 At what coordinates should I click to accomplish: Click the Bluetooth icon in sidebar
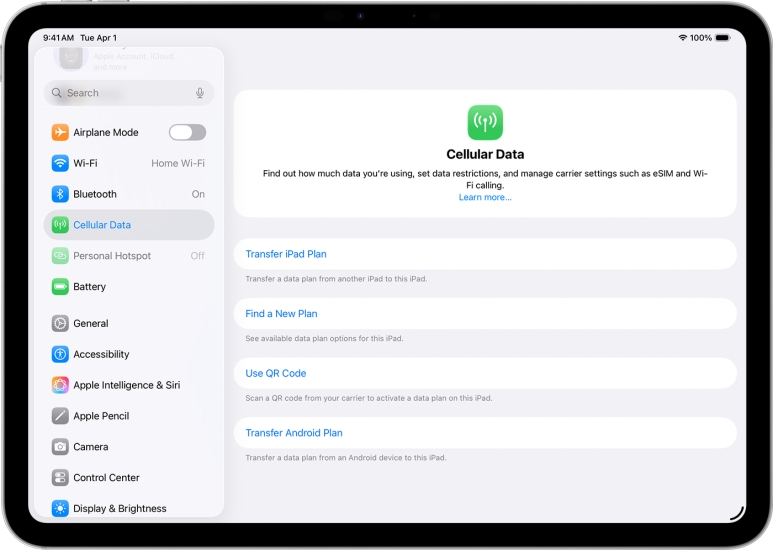[x=60, y=194]
